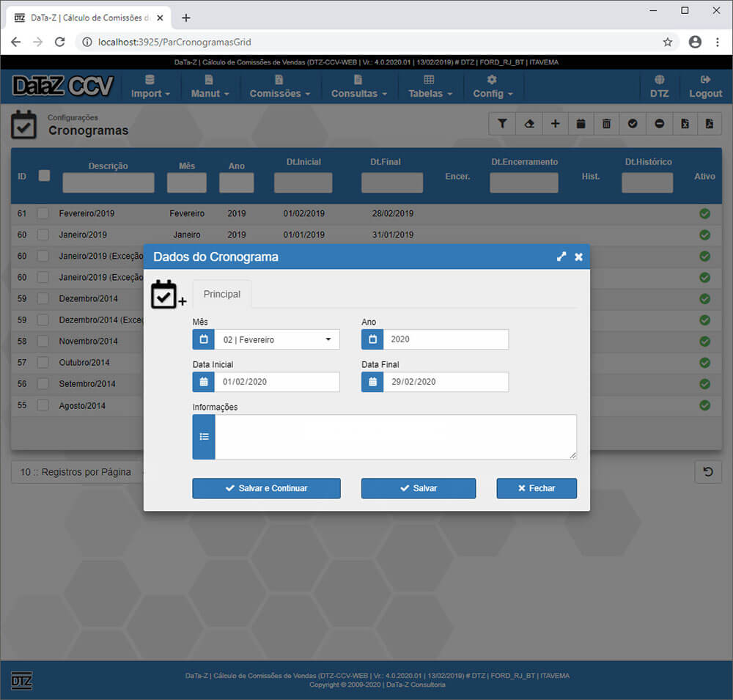Open the Config menu
This screenshot has height=700, width=733.
coord(492,86)
